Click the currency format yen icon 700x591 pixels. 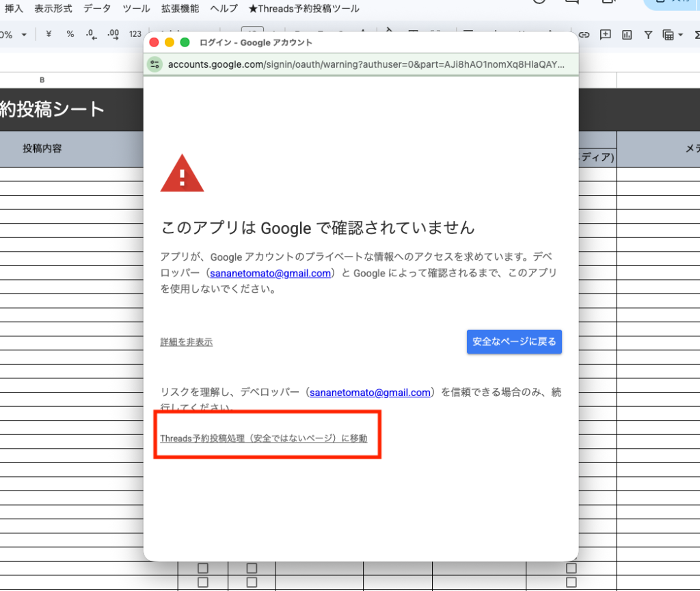click(49, 34)
